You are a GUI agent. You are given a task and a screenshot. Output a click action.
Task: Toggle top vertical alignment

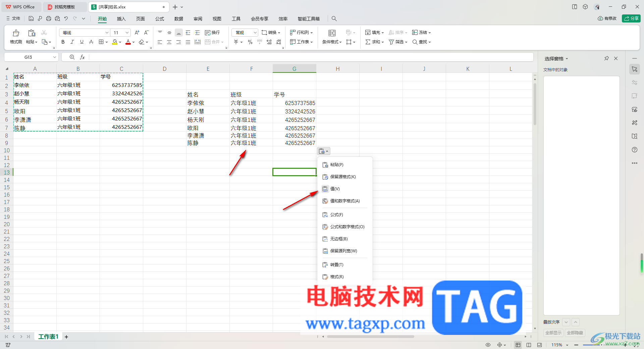[x=160, y=33]
